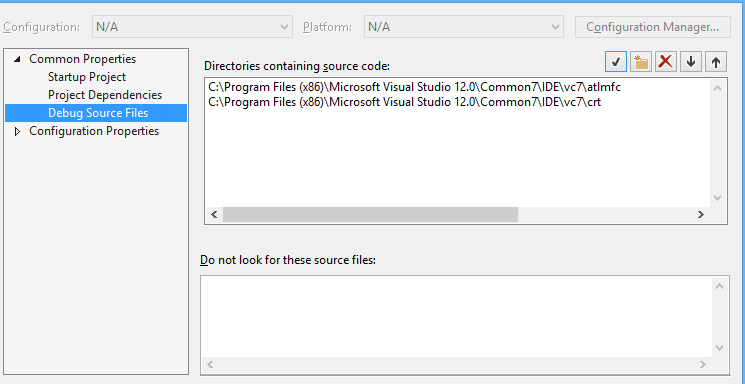Select Startup Project in the tree
This screenshot has width=745, height=384.
(x=86, y=77)
